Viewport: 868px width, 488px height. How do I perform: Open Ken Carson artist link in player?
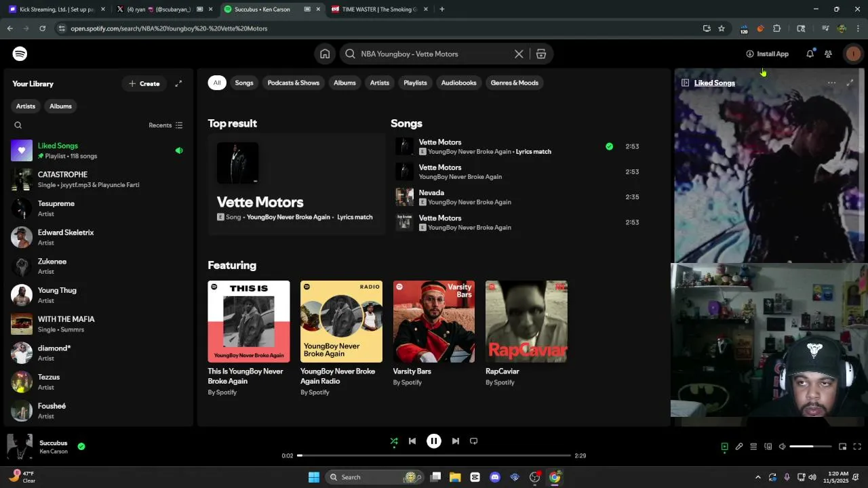tap(54, 451)
